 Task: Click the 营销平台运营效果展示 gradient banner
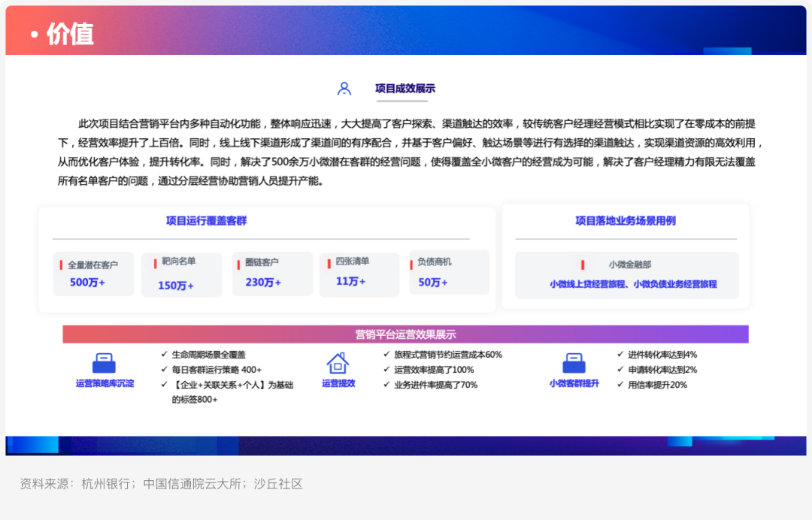tap(405, 334)
